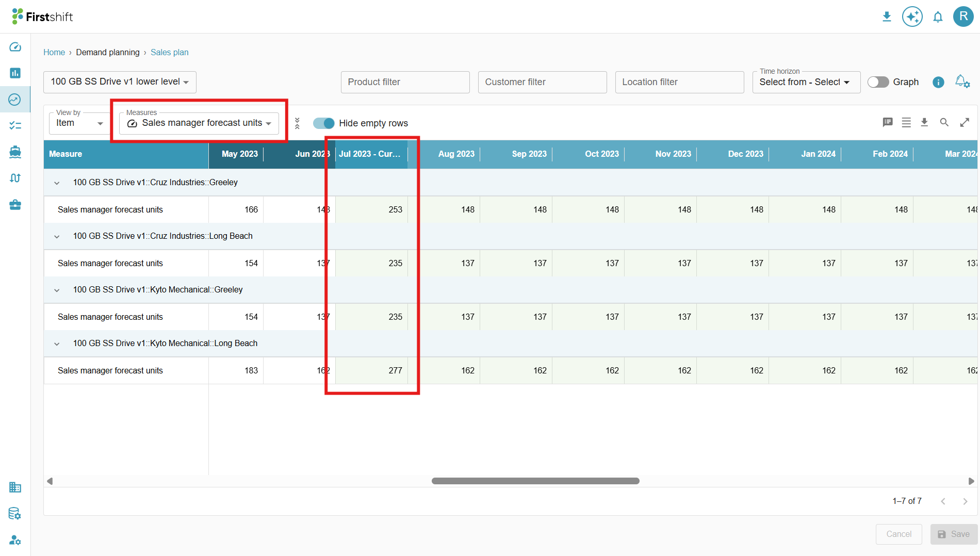This screenshot has height=556, width=980.
Task: Open the demand planning sidebar icon
Action: [x=15, y=99]
